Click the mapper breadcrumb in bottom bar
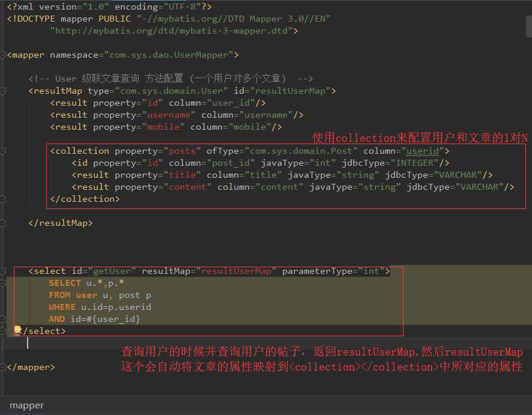Image resolution: width=532 pixels, height=415 pixels. click(27, 405)
